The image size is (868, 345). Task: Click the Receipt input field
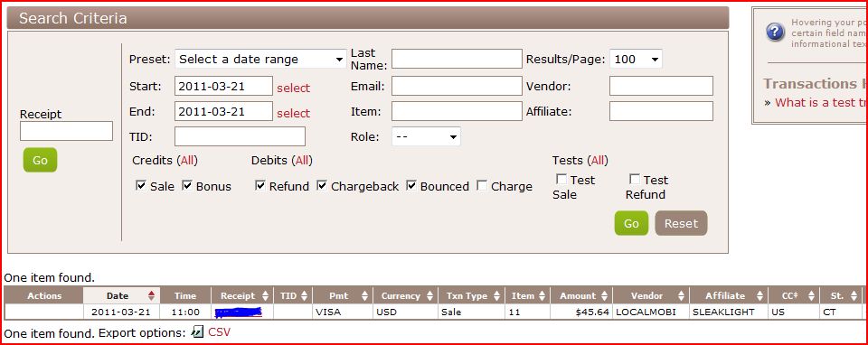[x=66, y=131]
